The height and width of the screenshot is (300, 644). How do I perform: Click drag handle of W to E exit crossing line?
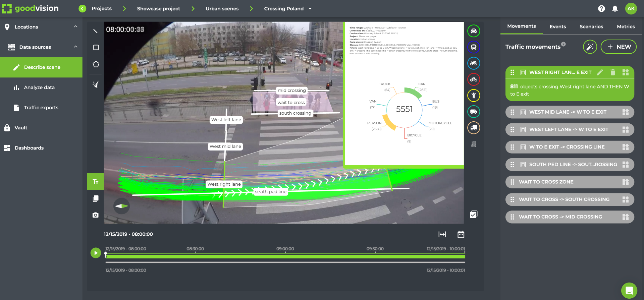point(512,147)
